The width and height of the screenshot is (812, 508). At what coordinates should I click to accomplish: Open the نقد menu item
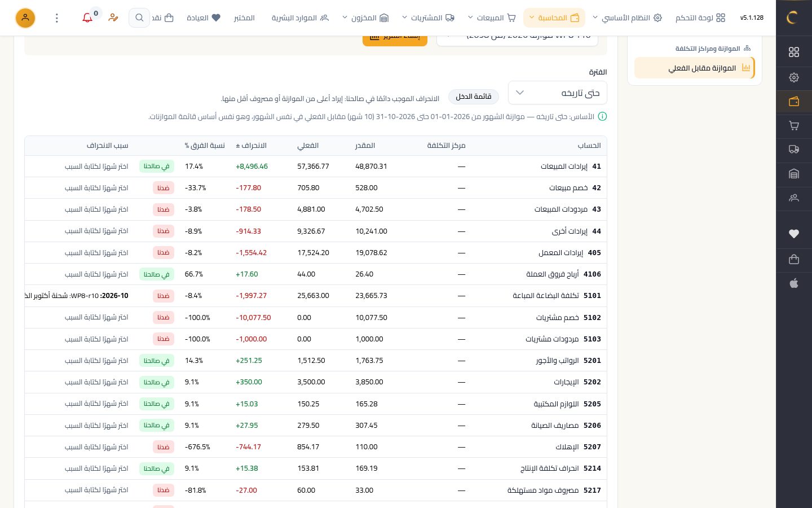[162, 18]
